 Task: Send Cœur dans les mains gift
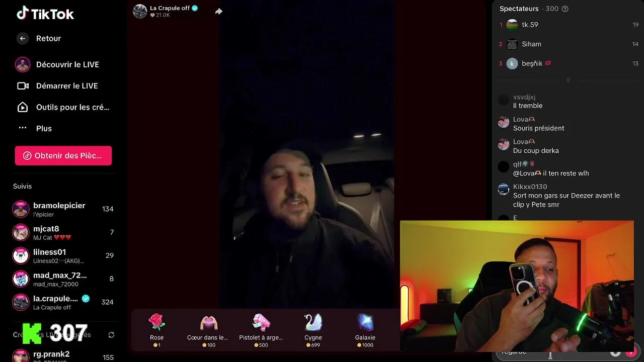click(208, 330)
